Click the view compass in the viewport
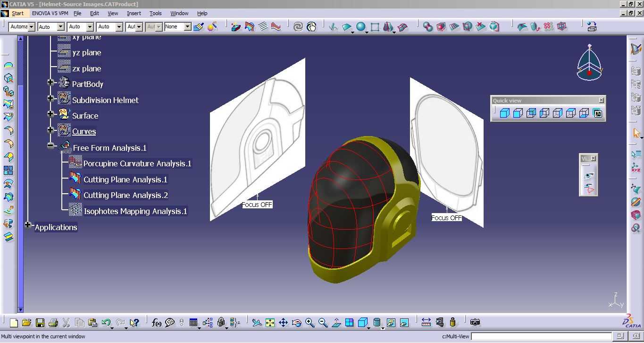Viewport: 644px width, 343px height. [x=589, y=62]
